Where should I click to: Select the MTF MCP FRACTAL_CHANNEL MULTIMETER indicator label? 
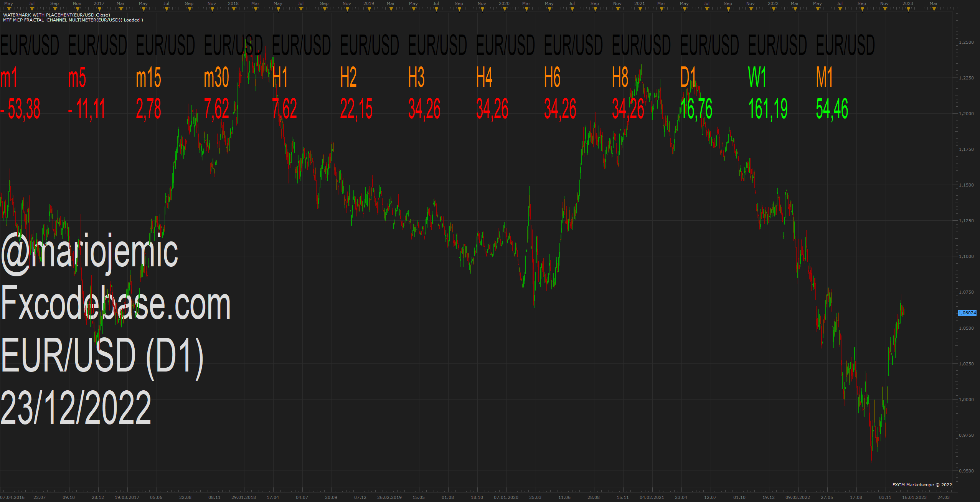pyautogui.click(x=73, y=20)
